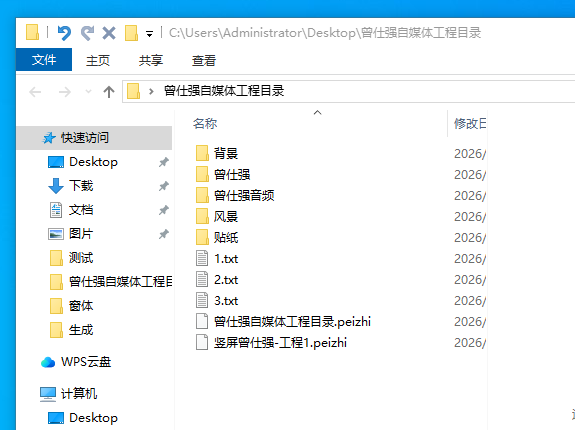Select the 贴纸 folder

tap(226, 238)
